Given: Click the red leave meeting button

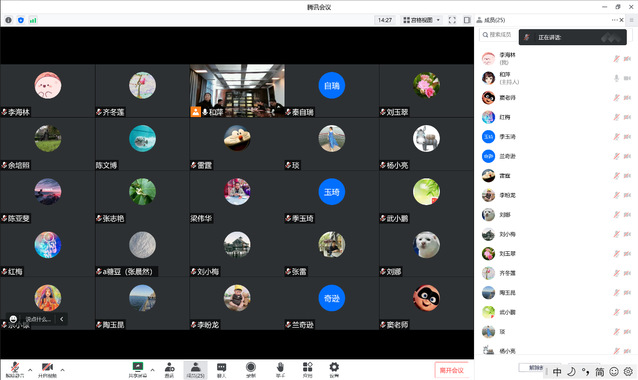Looking at the screenshot, I should coord(452,370).
